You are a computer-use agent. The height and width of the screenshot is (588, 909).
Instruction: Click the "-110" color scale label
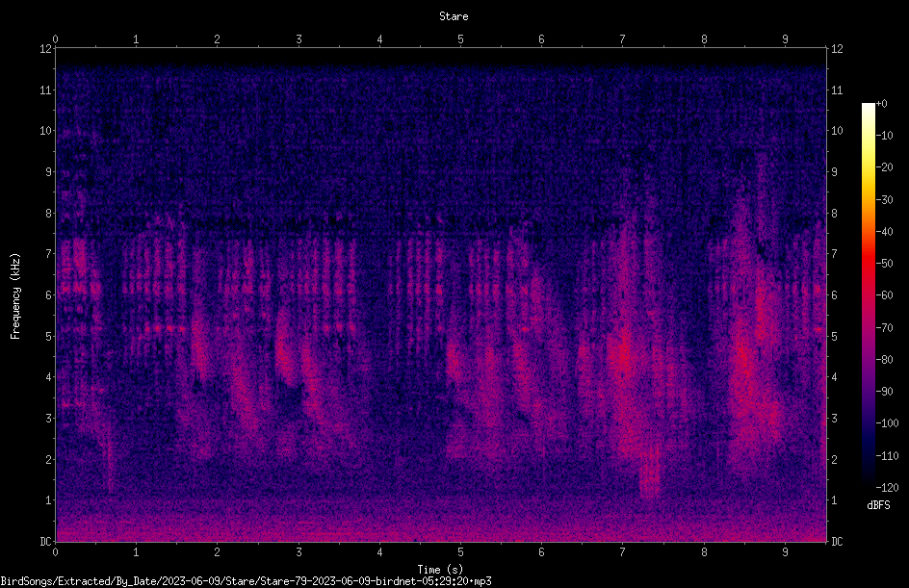[887, 456]
